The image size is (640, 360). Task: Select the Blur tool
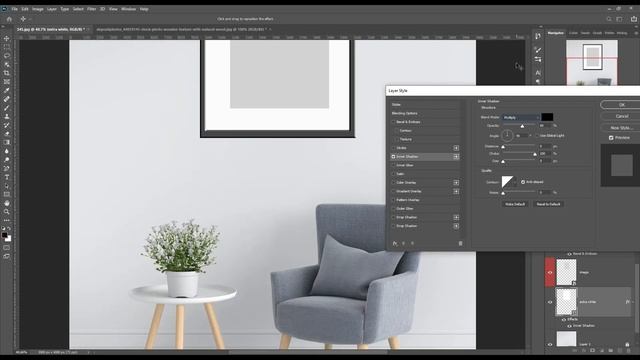(7, 151)
